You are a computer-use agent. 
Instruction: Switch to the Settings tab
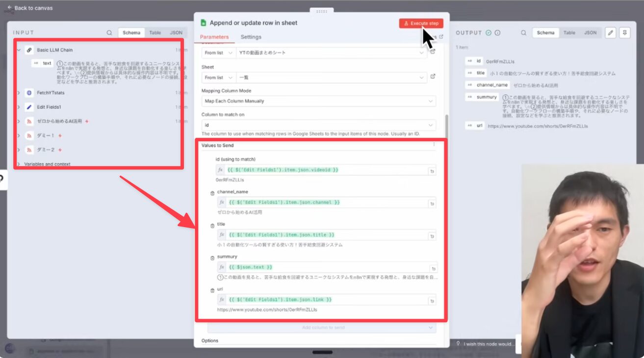[x=251, y=37]
